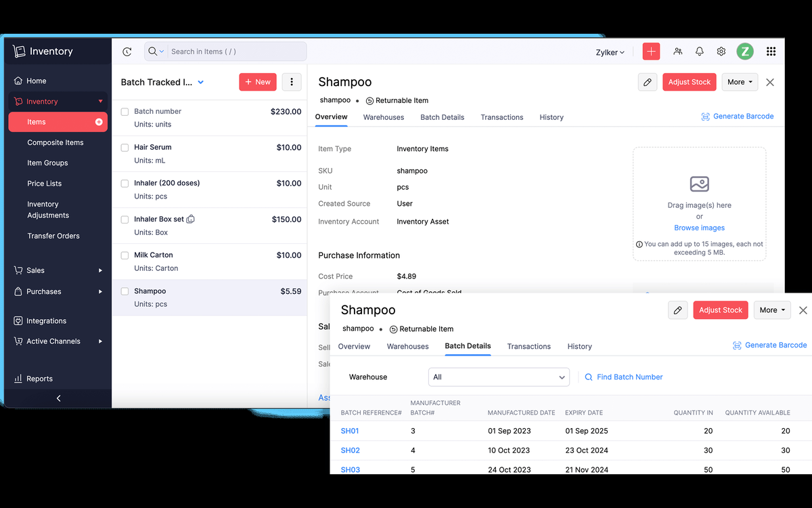Viewport: 812px width, 508px height.
Task: Open the Warehouse All dropdown
Action: point(499,377)
